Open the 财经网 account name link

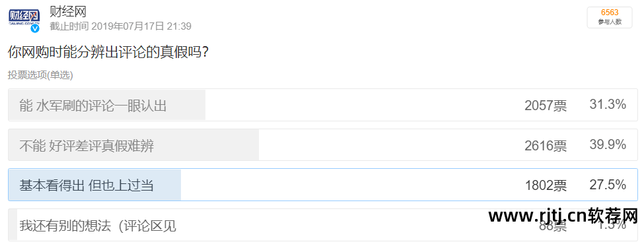click(x=68, y=11)
